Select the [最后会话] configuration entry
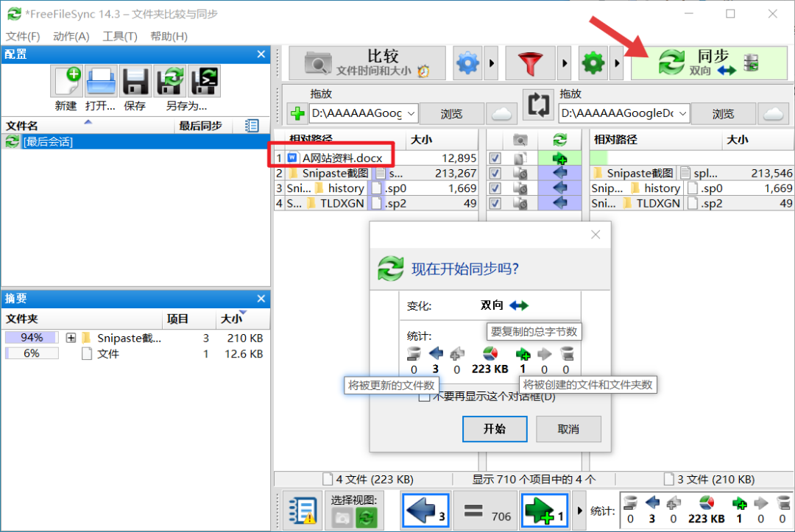This screenshot has width=795, height=532. (x=135, y=142)
